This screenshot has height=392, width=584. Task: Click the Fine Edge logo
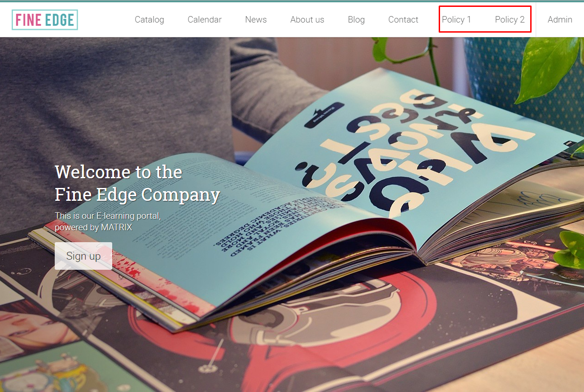coord(45,20)
